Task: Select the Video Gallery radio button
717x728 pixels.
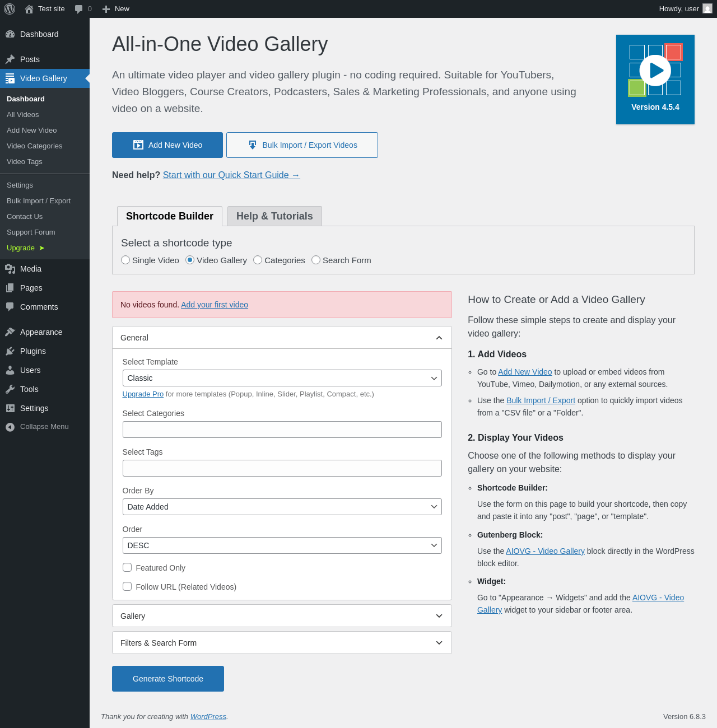Action: [x=190, y=260]
